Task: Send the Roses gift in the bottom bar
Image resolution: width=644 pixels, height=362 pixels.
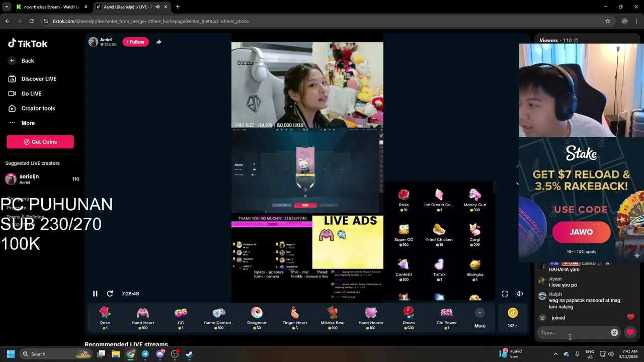Action: tap(409, 318)
